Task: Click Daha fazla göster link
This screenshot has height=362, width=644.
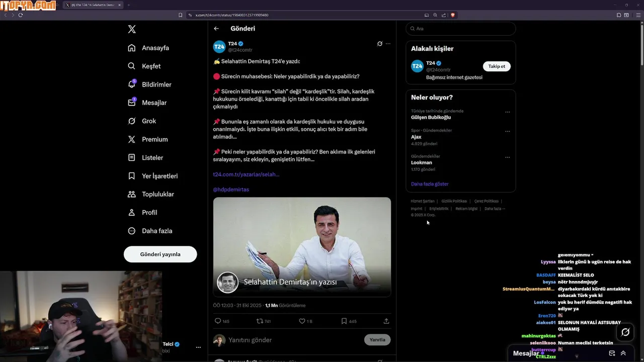Action: (x=430, y=184)
